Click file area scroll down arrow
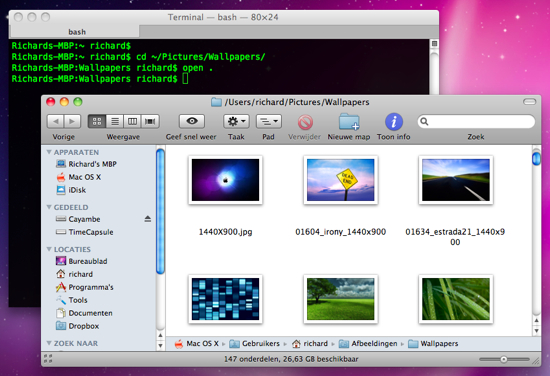Image resolution: width=550 pixels, height=376 pixels. click(x=536, y=331)
